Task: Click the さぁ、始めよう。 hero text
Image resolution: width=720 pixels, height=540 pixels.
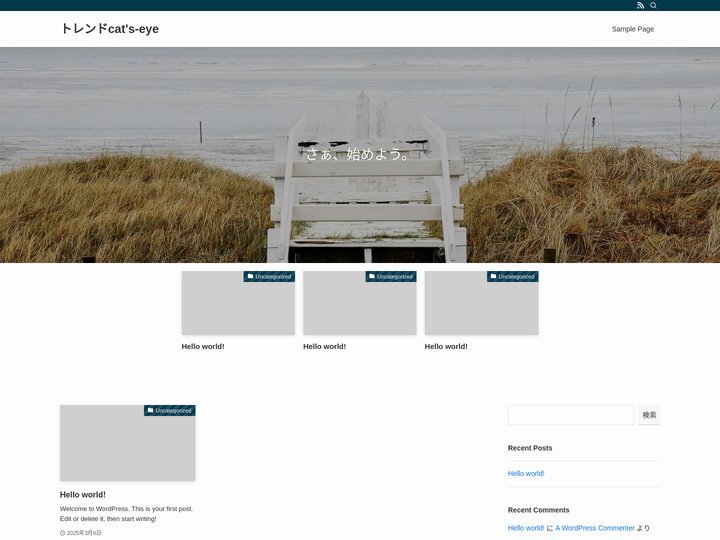Action: pyautogui.click(x=358, y=154)
